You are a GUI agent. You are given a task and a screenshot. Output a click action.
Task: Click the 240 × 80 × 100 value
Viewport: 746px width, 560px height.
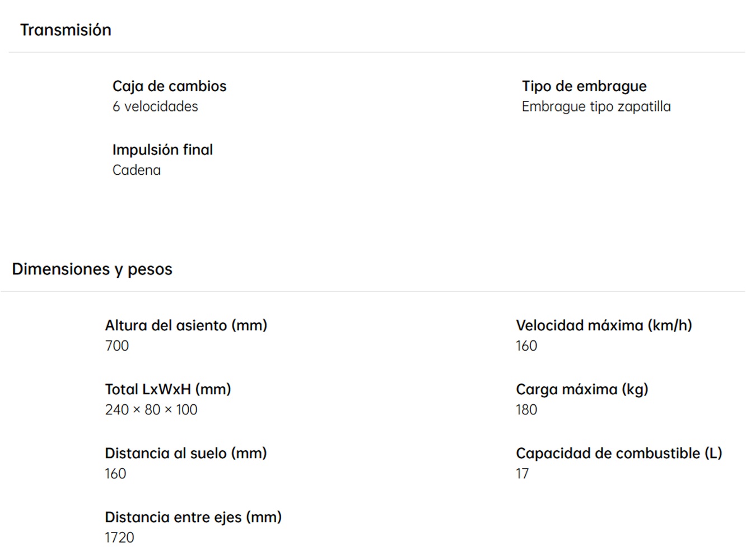151,410
